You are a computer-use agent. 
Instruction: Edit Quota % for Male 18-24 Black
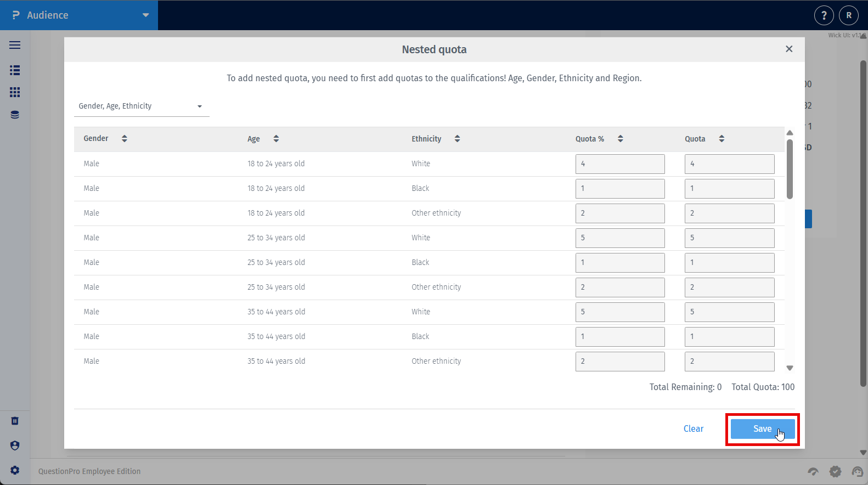click(620, 189)
